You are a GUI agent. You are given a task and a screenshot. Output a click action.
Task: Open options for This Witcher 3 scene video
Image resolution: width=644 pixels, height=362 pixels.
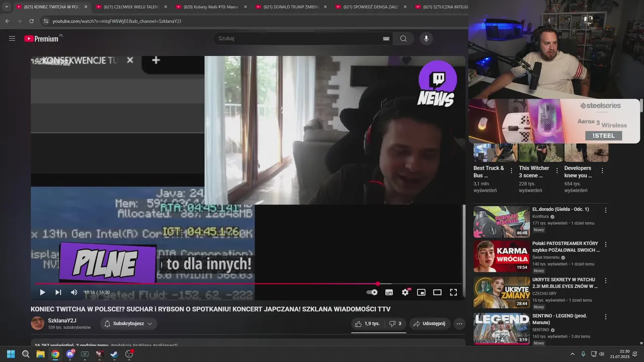[x=557, y=171]
